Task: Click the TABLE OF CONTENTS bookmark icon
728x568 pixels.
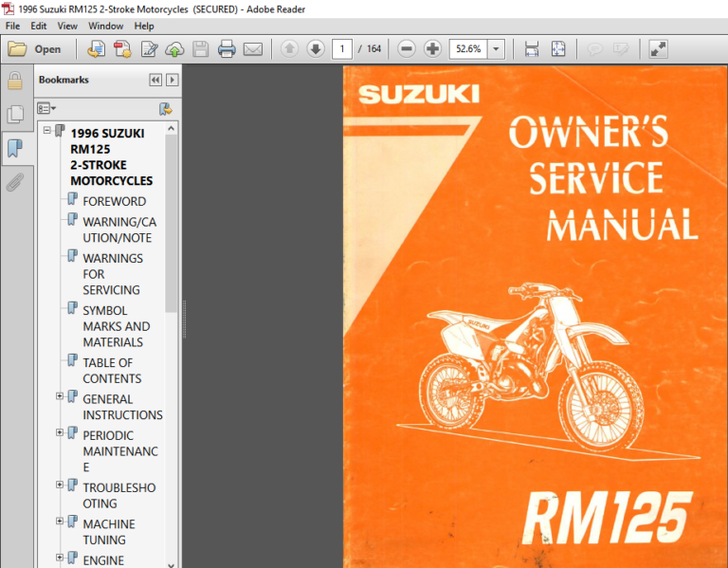Action: [72, 360]
